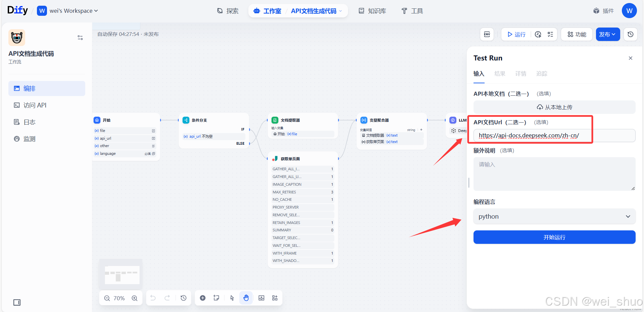
Task: Click the 运行 run button
Action: pos(516,34)
